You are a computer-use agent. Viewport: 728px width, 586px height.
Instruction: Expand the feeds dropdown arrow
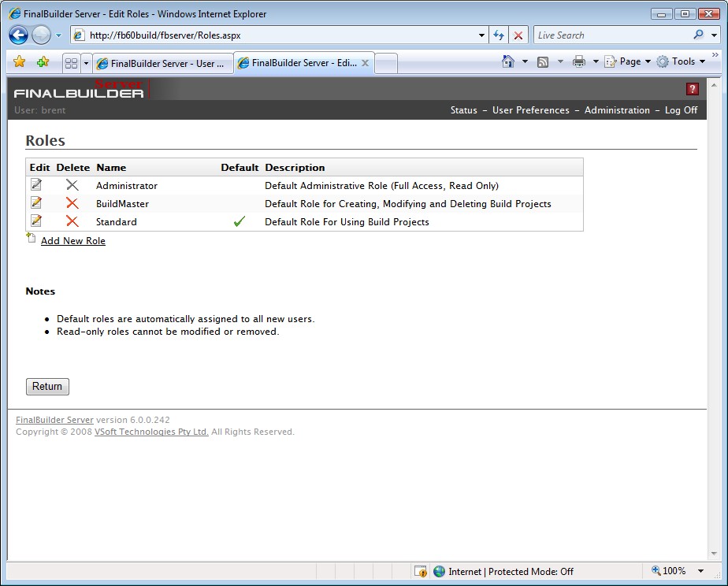(x=560, y=61)
